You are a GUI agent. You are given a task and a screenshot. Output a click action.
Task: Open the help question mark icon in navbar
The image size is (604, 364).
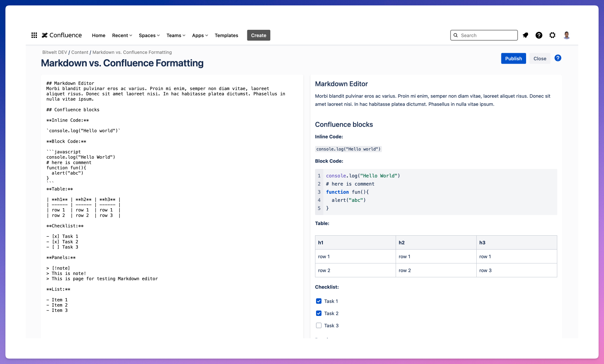tap(539, 35)
